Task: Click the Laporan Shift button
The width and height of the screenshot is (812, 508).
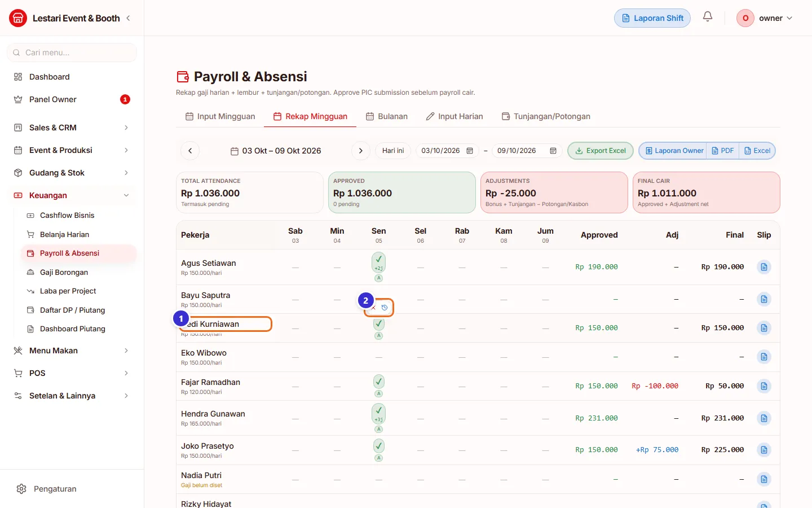Action: (x=652, y=18)
